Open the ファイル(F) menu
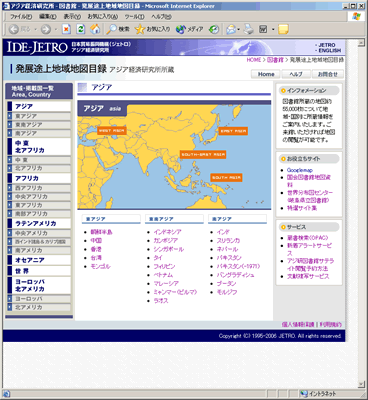 click(x=21, y=16)
